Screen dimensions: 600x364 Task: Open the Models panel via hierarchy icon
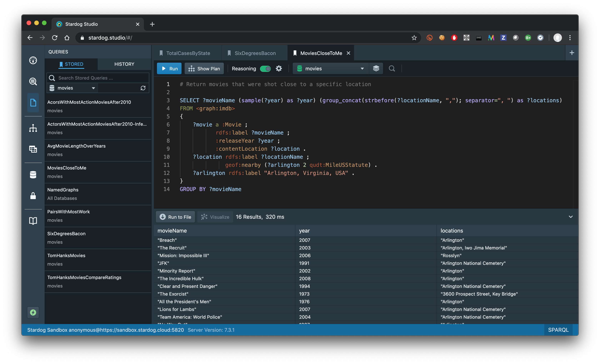coord(33,128)
